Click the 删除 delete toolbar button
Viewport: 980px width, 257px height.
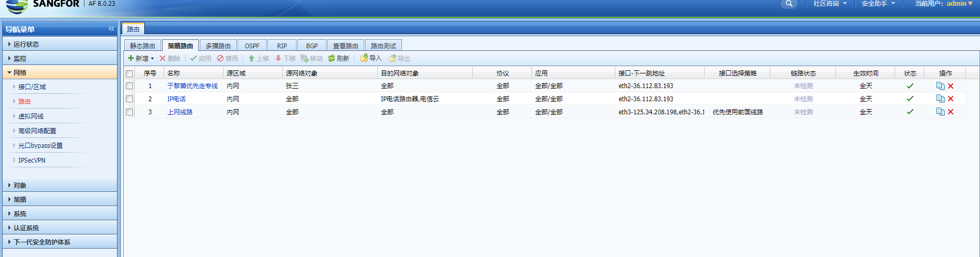[x=170, y=58]
